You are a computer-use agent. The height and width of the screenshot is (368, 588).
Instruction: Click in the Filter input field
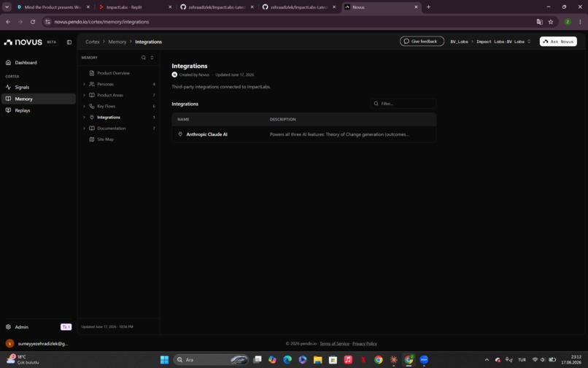tap(403, 104)
